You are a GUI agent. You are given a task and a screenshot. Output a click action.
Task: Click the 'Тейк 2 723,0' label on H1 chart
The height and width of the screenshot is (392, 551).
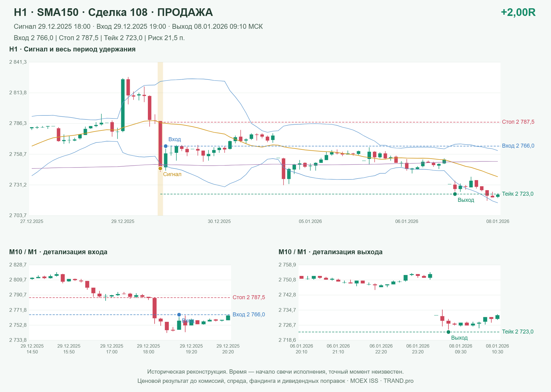518,194
